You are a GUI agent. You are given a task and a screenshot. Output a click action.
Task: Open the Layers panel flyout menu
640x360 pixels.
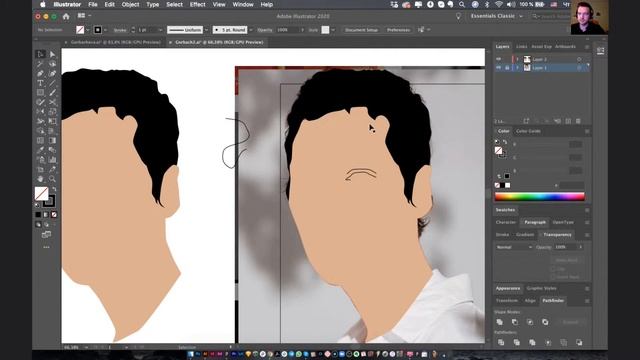pos(587,47)
